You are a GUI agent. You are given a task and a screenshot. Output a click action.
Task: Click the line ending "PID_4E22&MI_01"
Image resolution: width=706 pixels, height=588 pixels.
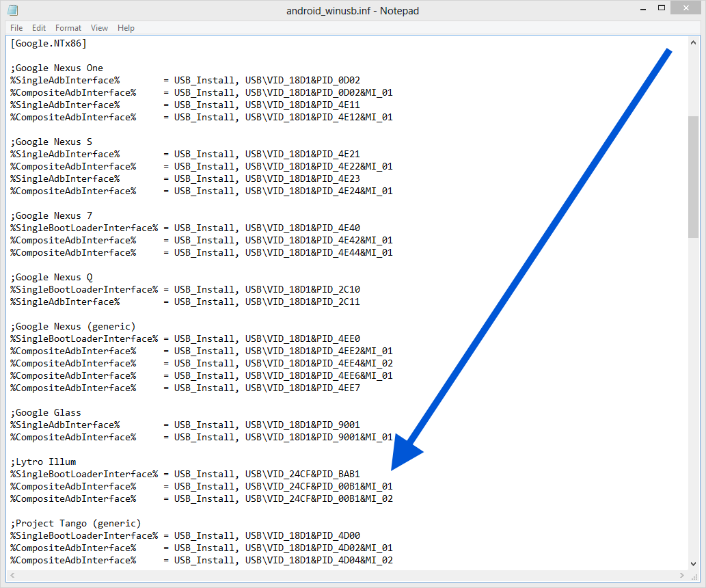(201, 166)
